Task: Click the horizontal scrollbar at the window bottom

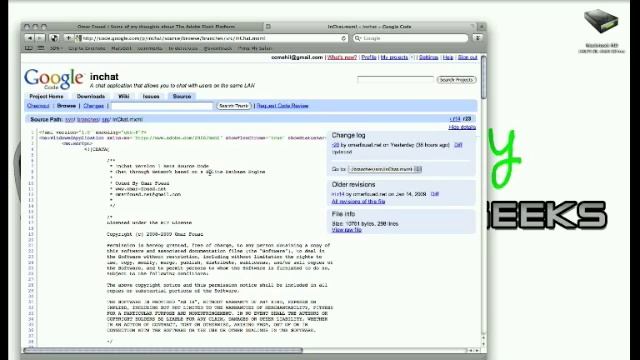Action: [x=163, y=350]
